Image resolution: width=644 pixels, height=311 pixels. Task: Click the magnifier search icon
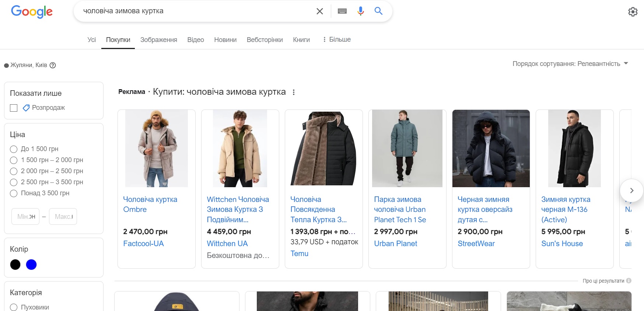click(x=378, y=11)
